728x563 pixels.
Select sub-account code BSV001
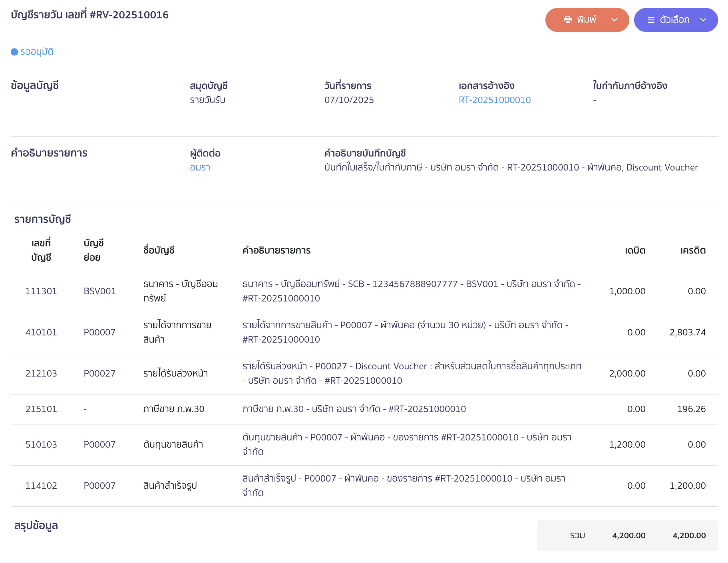click(x=99, y=291)
